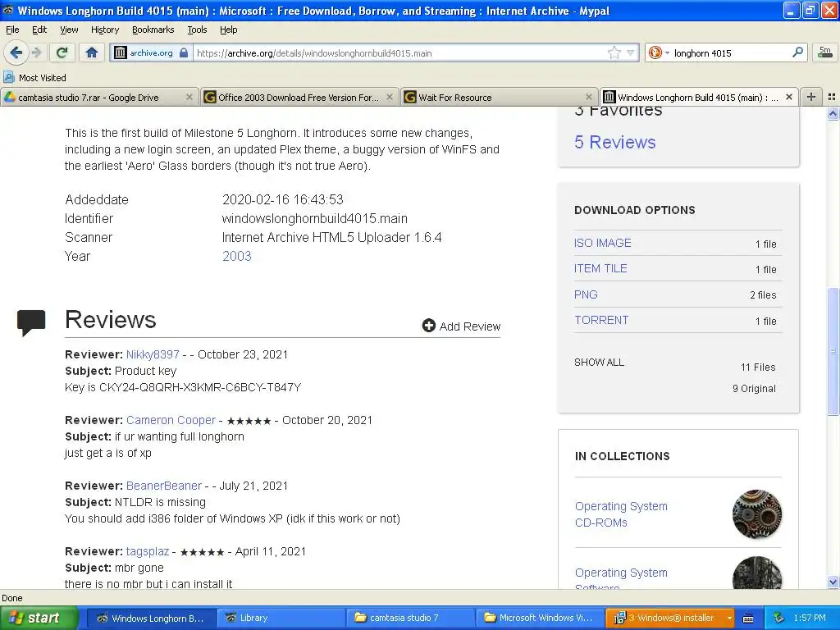Close the Wait For Resource tab
840x630 pixels.
coord(589,97)
